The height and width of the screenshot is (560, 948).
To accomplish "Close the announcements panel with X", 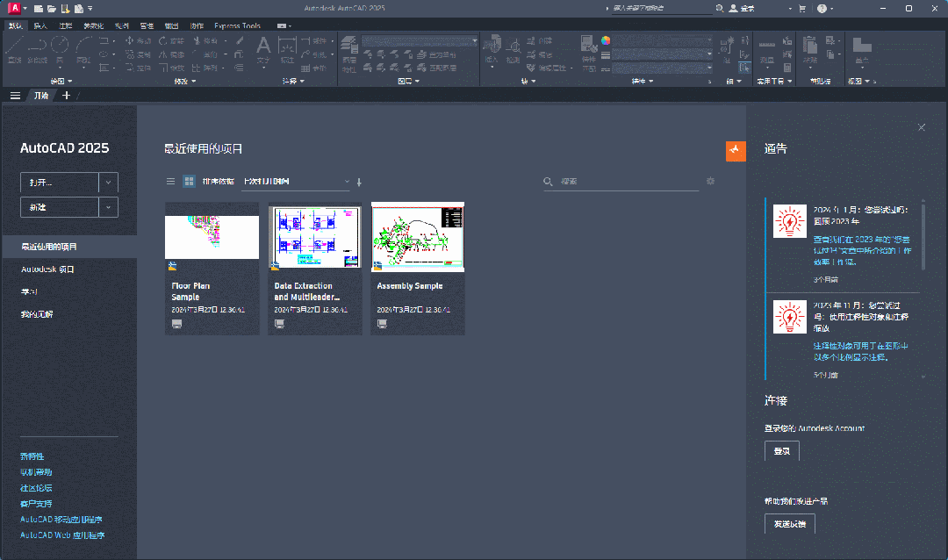I will pyautogui.click(x=922, y=127).
